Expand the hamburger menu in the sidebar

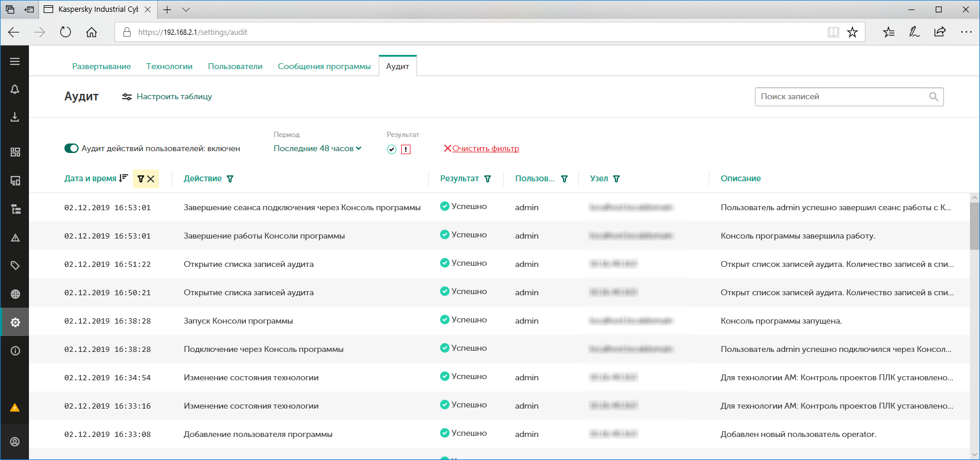pyautogui.click(x=15, y=61)
